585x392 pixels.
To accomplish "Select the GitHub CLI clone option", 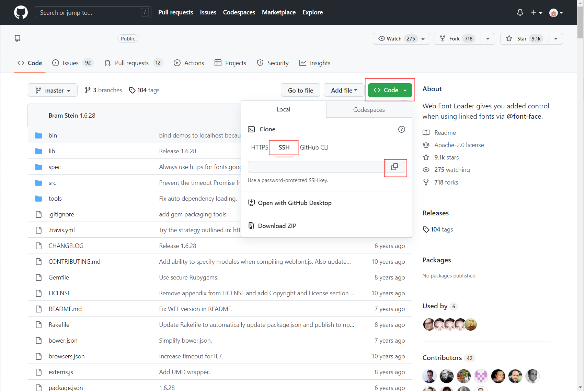I will [x=314, y=147].
